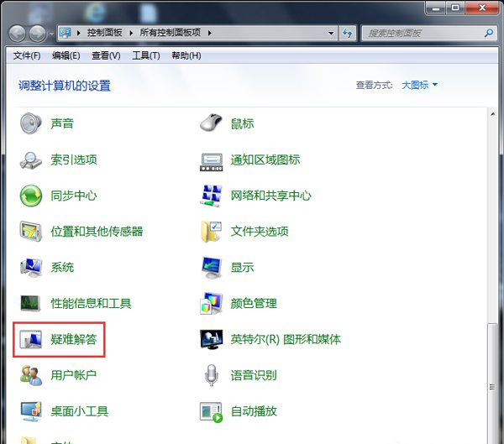Open the 文件夹选项 link
Image resolution: width=504 pixels, height=444 pixels.
click(260, 232)
